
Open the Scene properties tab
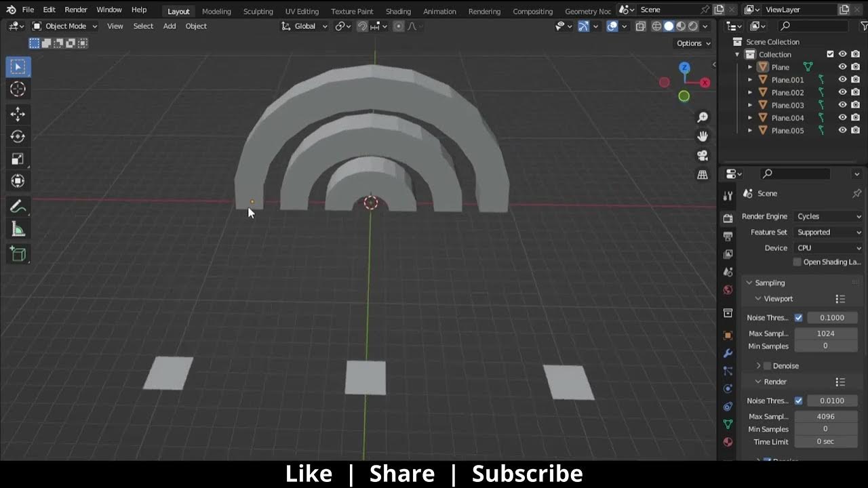[x=728, y=272]
